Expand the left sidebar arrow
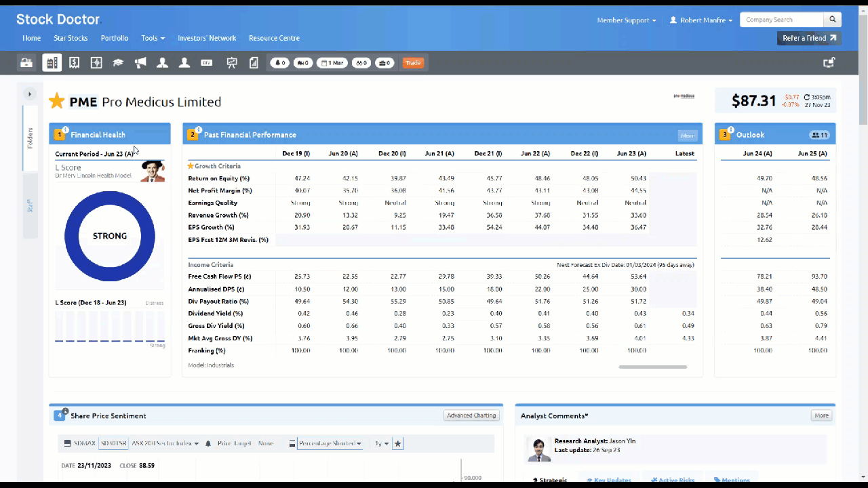 click(x=30, y=94)
